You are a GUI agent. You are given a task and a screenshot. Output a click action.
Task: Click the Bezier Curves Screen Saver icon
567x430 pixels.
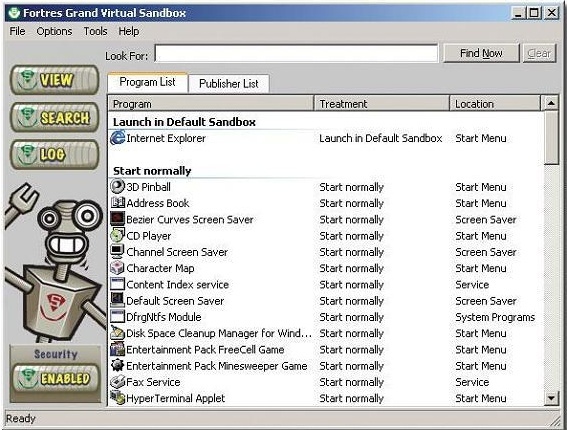118,219
